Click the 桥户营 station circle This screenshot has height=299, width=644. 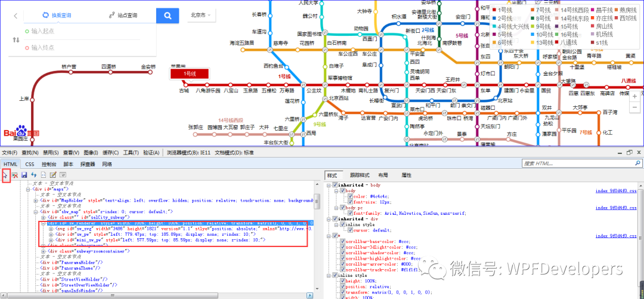pyautogui.click(x=70, y=72)
